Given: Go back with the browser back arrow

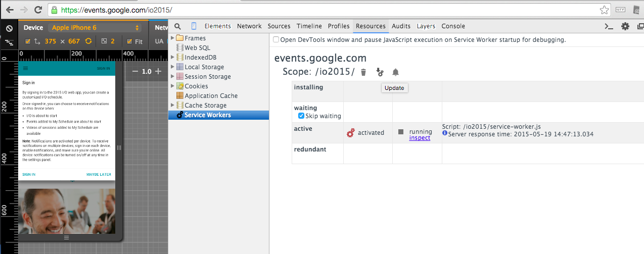Looking at the screenshot, I should 9,10.
